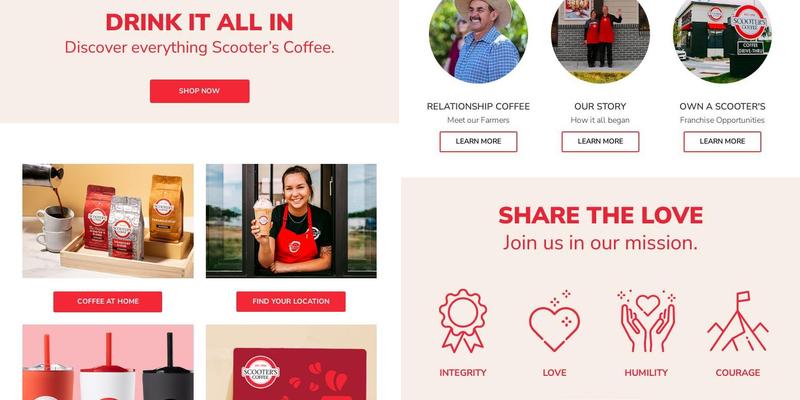Screen dimensions: 800x400
Task: Open the barista drive-thru window photo
Action: coord(291,221)
